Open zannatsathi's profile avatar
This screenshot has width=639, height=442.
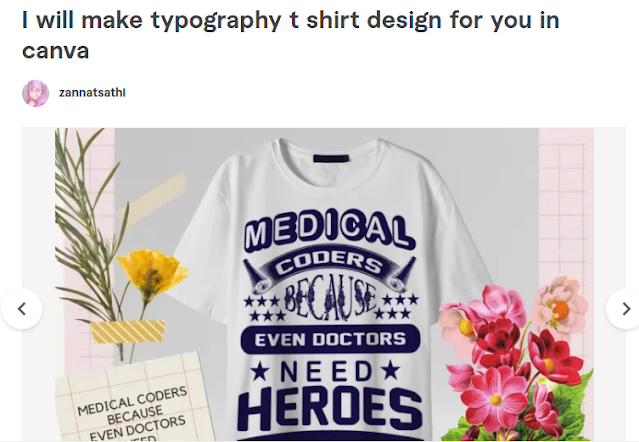click(35, 93)
